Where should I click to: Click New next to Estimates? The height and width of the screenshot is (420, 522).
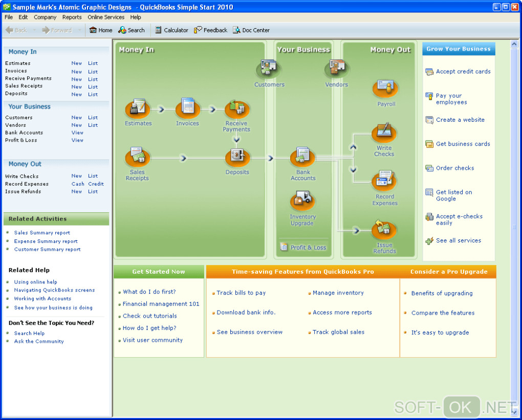(x=77, y=63)
